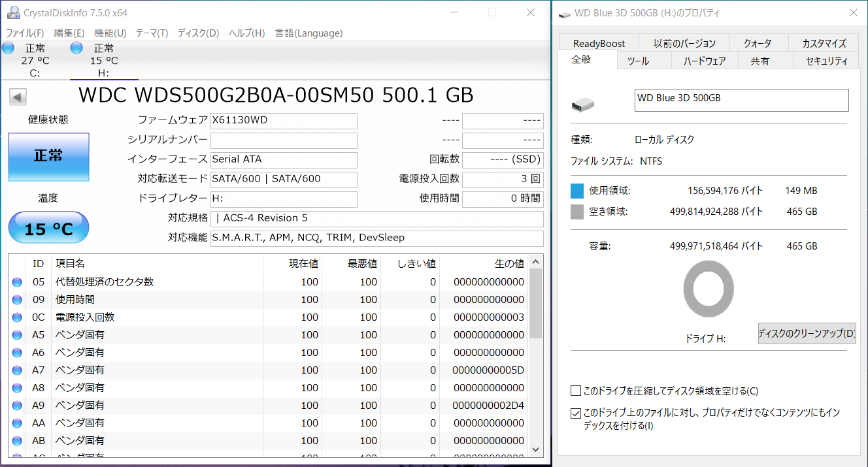The image size is (868, 467).
Task: Click the 対応転送モード field
Action: point(284,180)
